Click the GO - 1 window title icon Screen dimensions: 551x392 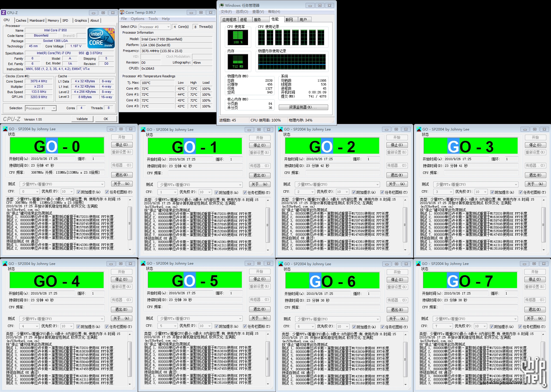click(143, 129)
